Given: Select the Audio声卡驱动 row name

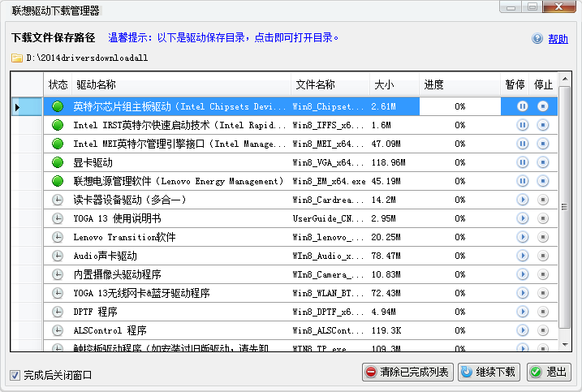Looking at the screenshot, I should pos(105,256).
